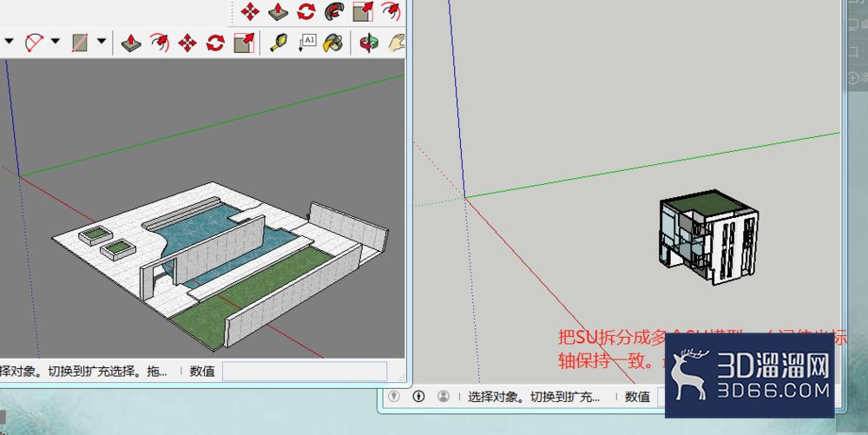Choose Push/Pull tool in the lower toolbar row
The image size is (868, 435).
point(131,43)
